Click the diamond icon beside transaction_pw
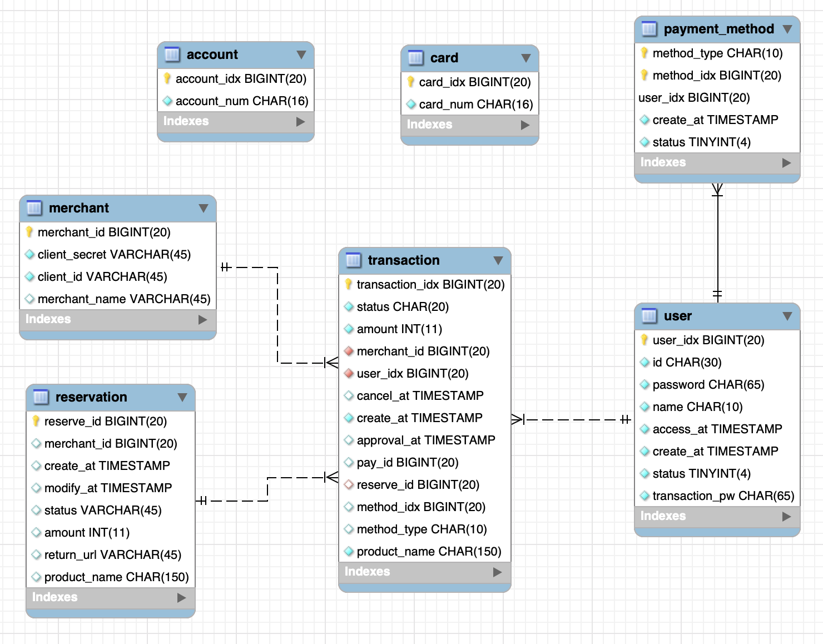823x644 pixels. [x=644, y=496]
